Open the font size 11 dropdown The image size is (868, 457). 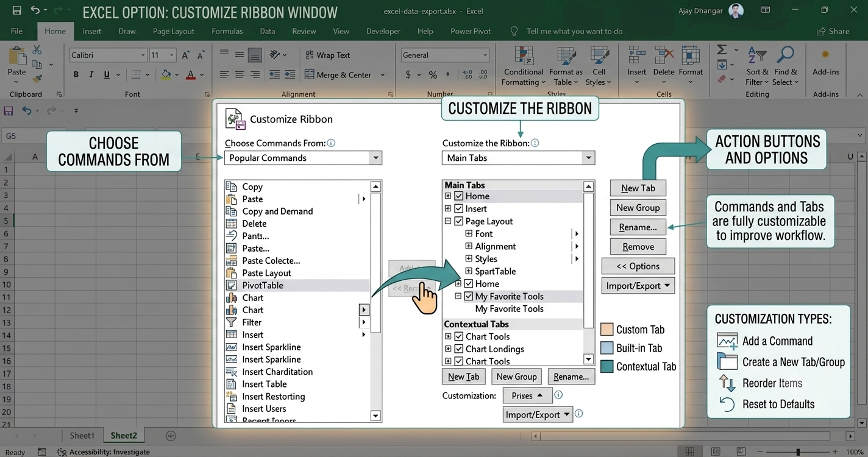pos(172,55)
